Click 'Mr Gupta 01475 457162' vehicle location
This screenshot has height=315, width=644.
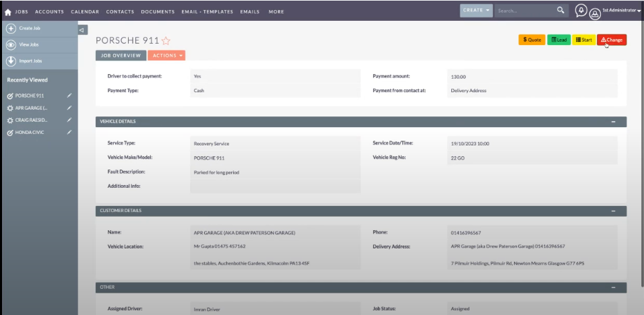(x=220, y=246)
